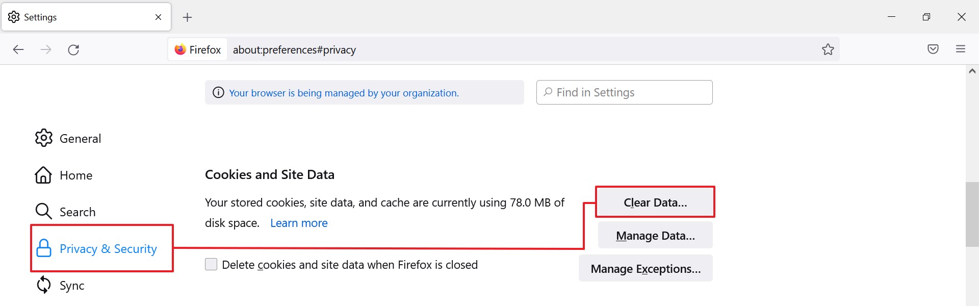Click the Clear Data... button
The image size is (980, 306).
click(x=655, y=202)
